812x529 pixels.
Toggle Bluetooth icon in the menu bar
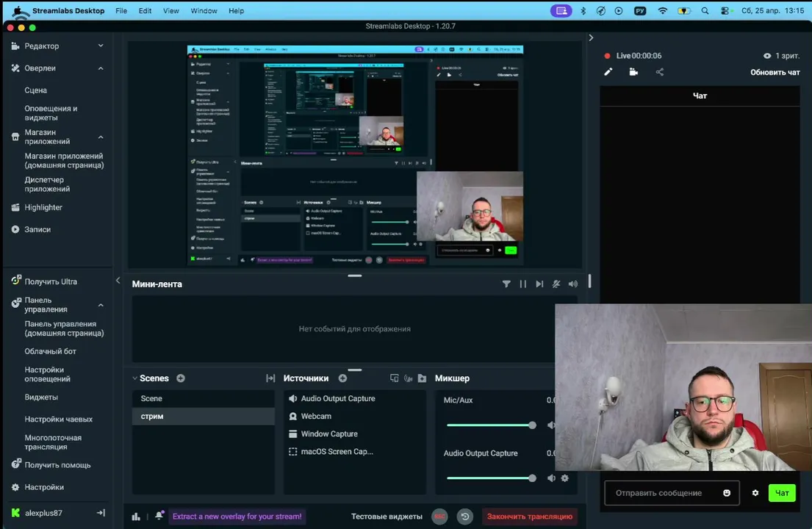point(583,11)
